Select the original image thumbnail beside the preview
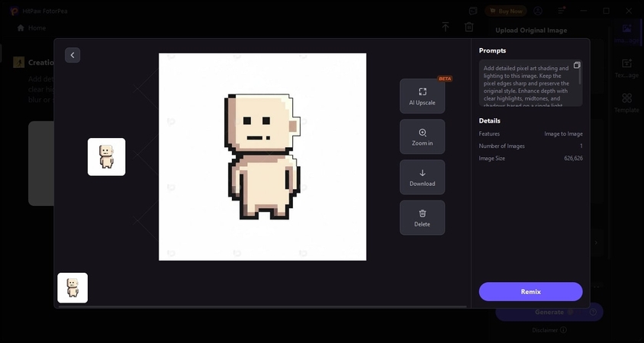 pyautogui.click(x=106, y=156)
